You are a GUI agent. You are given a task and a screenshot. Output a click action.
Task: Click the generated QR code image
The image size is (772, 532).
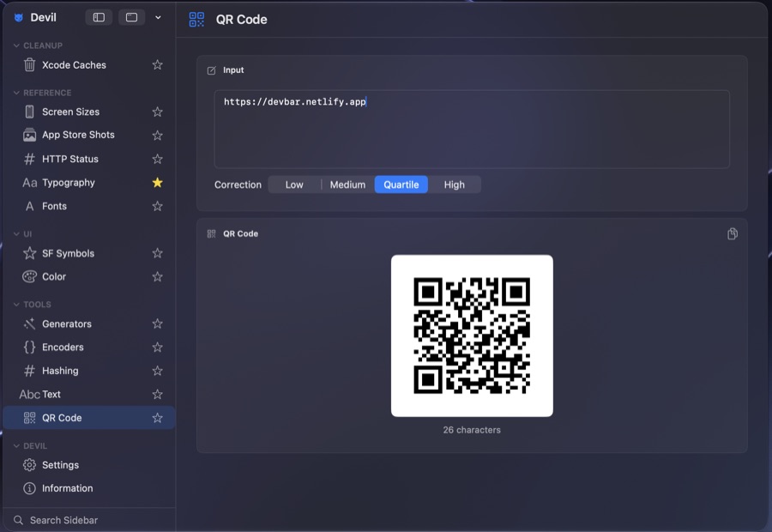[x=472, y=336]
